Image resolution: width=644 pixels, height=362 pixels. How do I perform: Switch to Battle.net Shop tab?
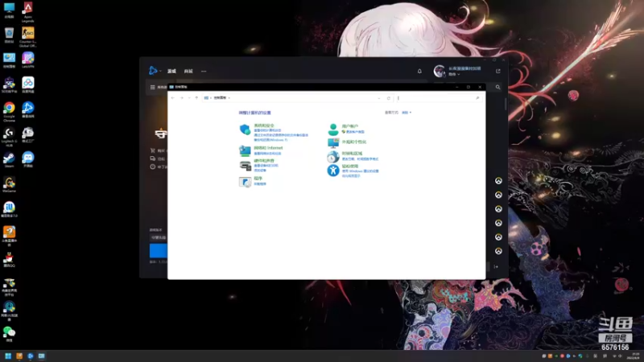pyautogui.click(x=188, y=71)
